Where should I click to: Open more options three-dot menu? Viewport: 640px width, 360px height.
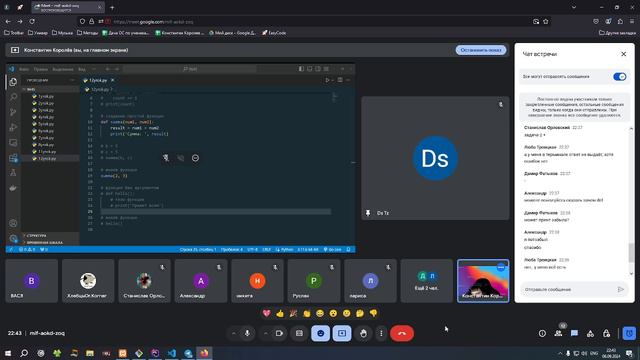tap(381, 333)
